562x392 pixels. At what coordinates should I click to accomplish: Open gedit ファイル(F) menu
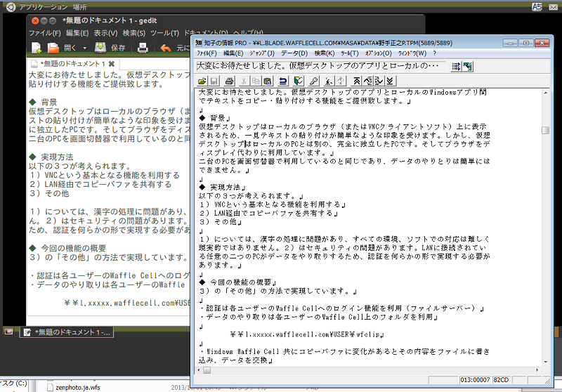(45, 33)
